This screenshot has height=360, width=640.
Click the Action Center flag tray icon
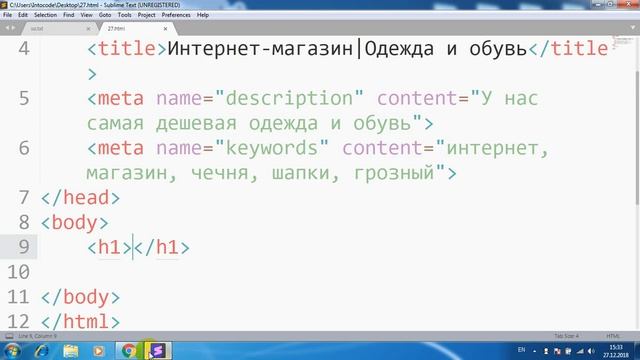[x=557, y=351]
